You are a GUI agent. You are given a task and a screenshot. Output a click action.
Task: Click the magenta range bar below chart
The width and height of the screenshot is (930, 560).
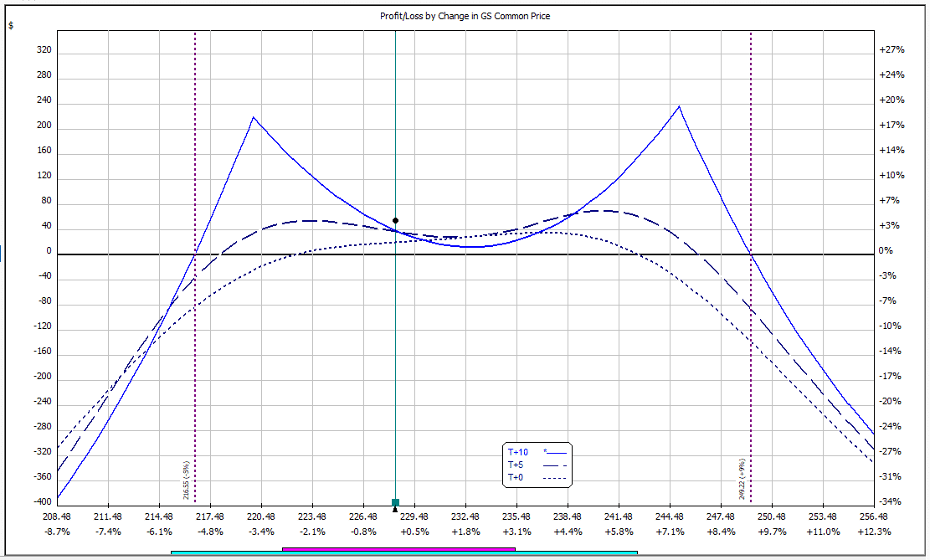[398, 549]
